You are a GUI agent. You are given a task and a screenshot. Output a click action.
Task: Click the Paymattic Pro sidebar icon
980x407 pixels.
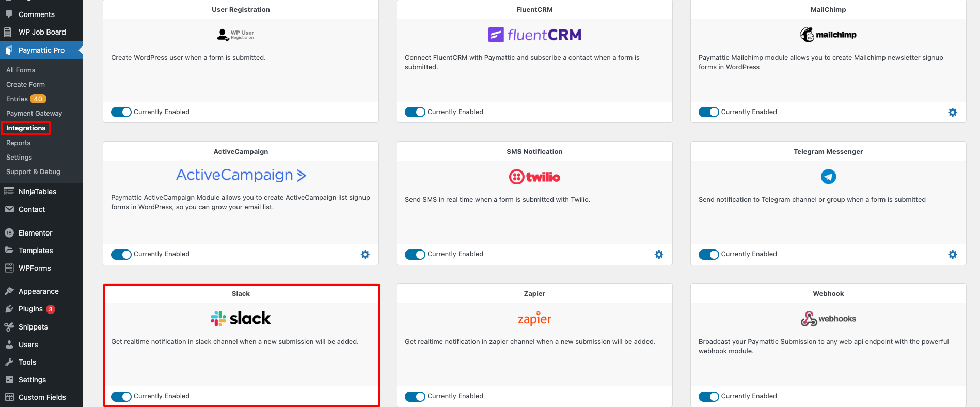coord(9,50)
